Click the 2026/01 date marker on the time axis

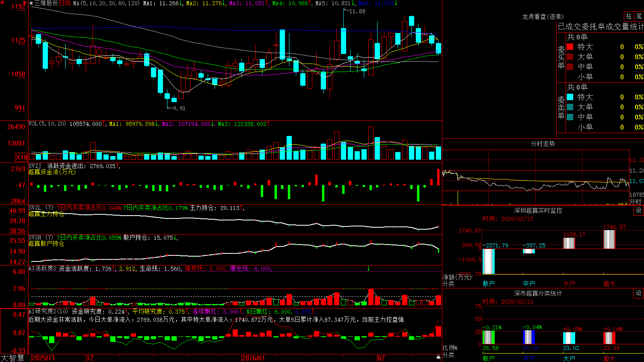pyautogui.click(x=254, y=358)
